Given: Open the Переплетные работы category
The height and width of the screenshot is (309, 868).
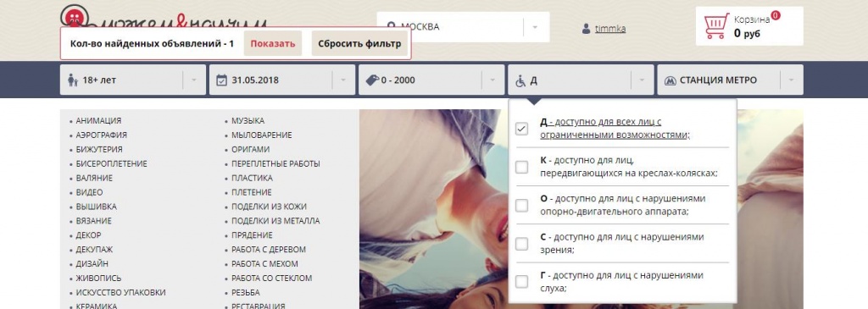Looking at the screenshot, I should click(275, 163).
